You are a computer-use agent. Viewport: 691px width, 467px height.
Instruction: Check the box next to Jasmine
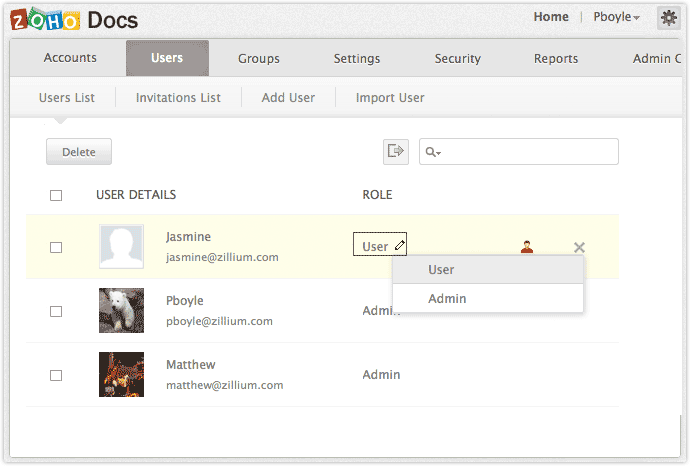coord(56,247)
